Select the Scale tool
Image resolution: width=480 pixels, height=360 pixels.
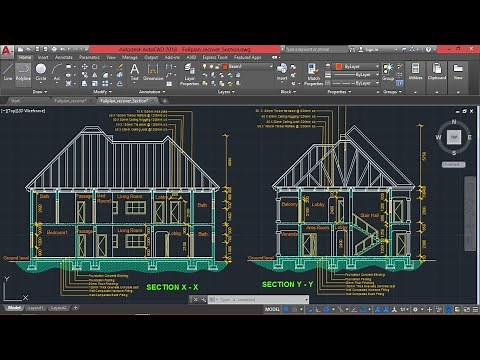click(x=95, y=83)
